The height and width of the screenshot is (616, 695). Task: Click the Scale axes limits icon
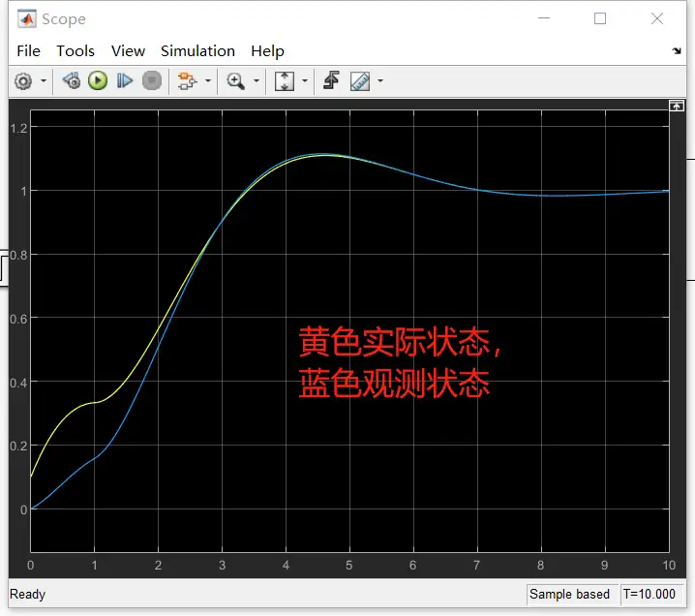point(285,81)
